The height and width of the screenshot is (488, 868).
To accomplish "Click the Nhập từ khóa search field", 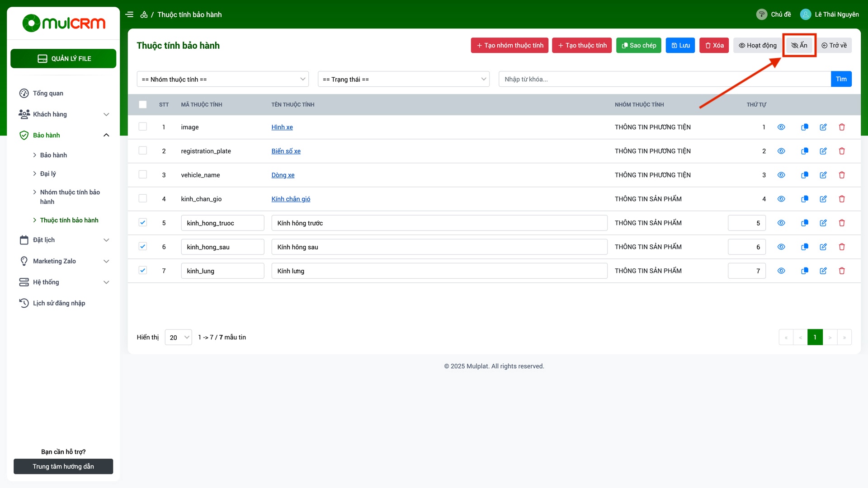I will point(664,79).
